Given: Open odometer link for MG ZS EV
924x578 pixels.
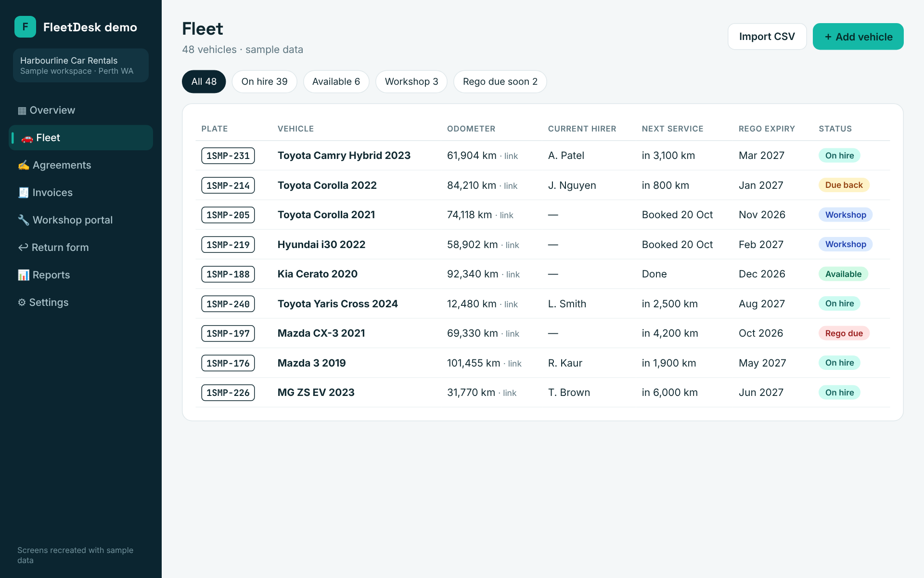Looking at the screenshot, I should tap(510, 393).
